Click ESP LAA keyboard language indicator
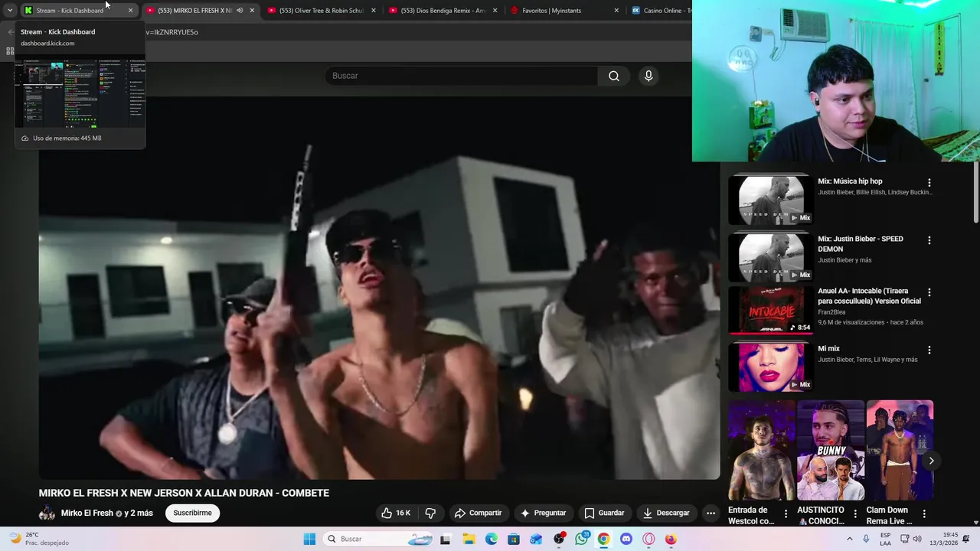980x551 pixels. (x=885, y=539)
